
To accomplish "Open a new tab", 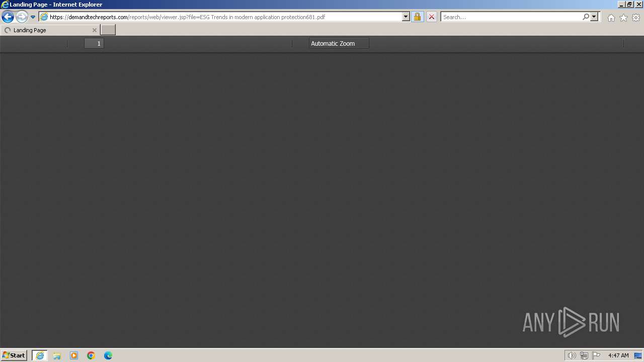I will click(108, 30).
